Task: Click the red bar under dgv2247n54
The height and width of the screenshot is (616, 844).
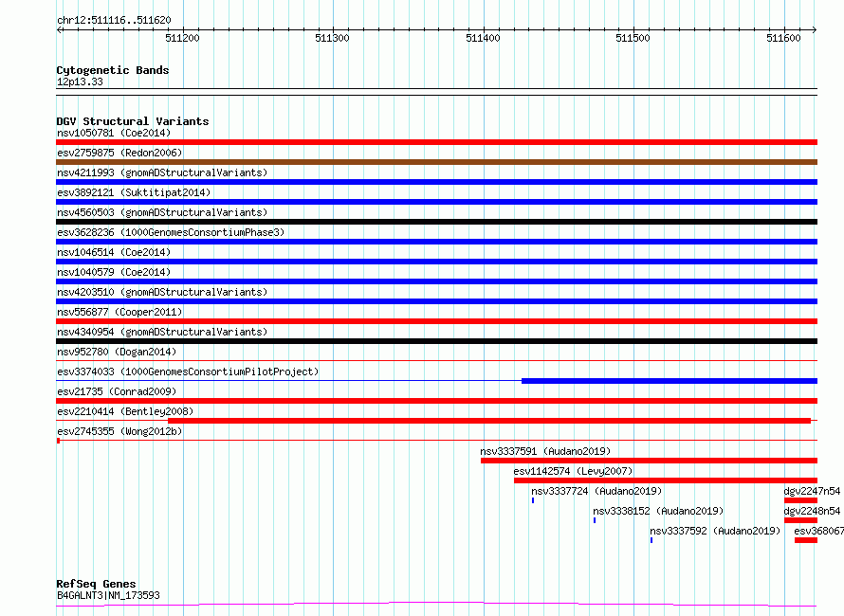Action: point(801,500)
